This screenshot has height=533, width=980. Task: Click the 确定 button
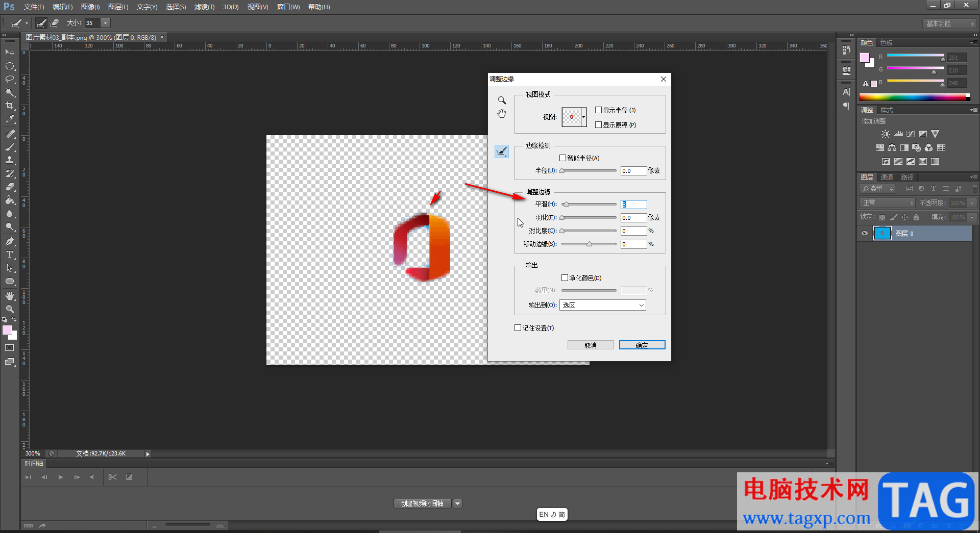point(642,345)
